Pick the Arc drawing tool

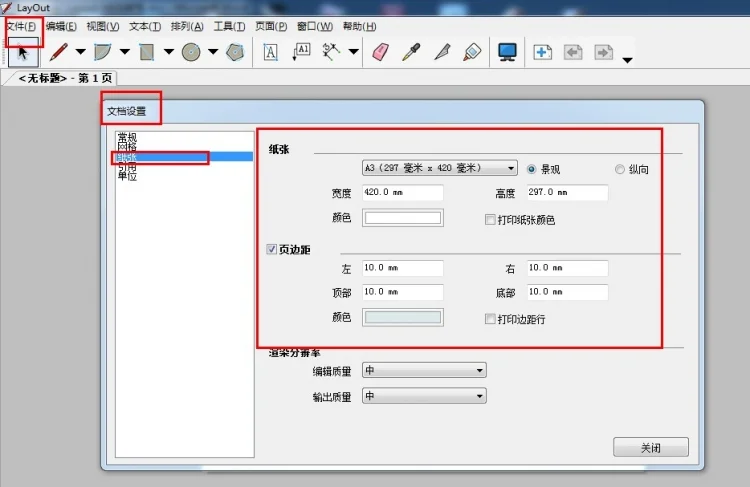tap(102, 52)
